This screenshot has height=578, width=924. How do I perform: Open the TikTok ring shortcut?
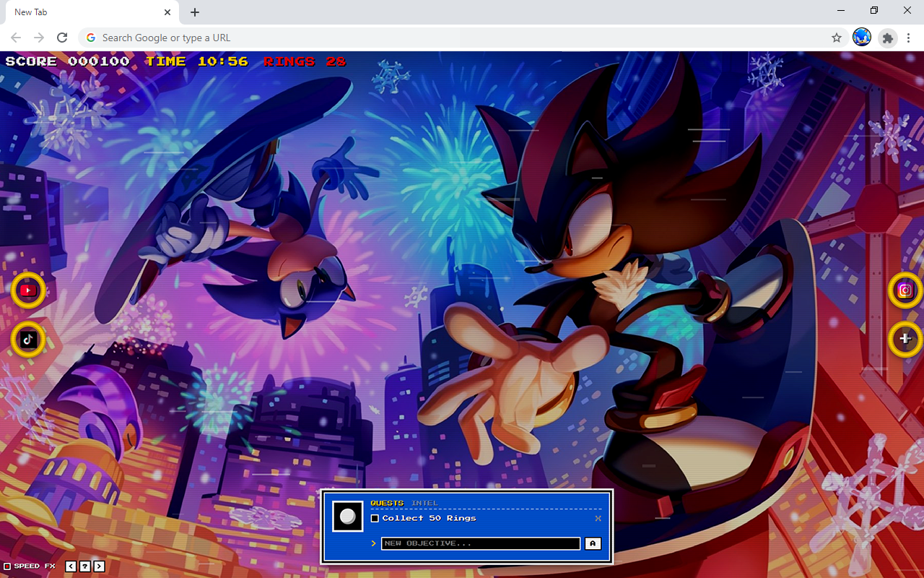(x=28, y=340)
